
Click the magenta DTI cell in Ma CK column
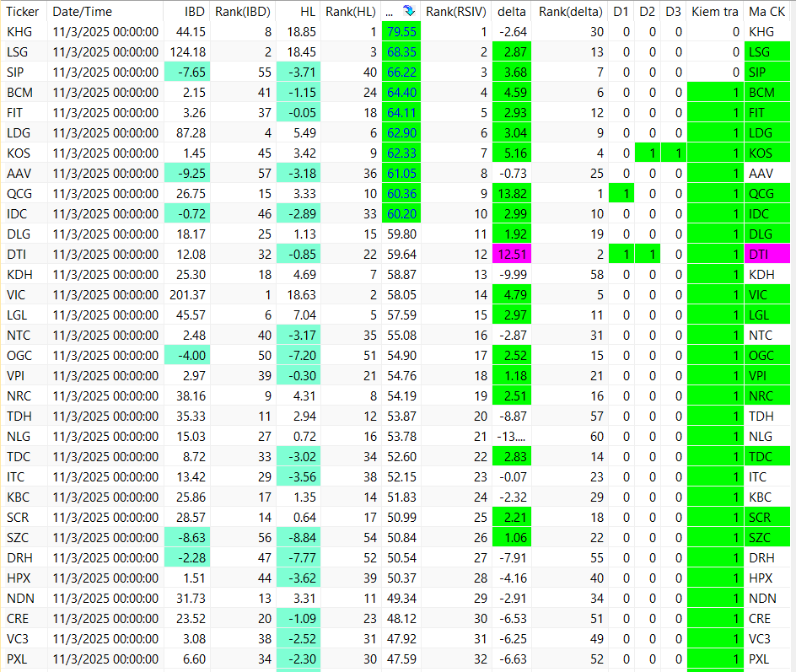pyautogui.click(x=767, y=255)
